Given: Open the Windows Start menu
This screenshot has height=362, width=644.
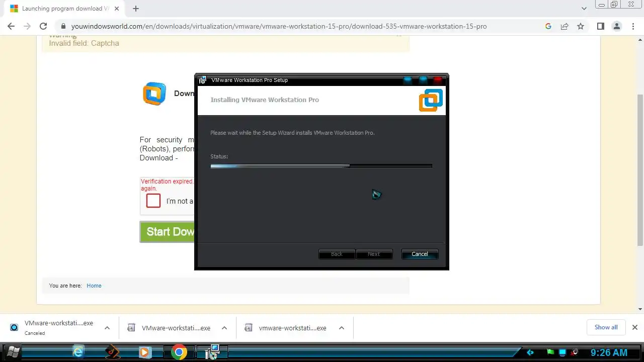Looking at the screenshot, I should (x=13, y=352).
